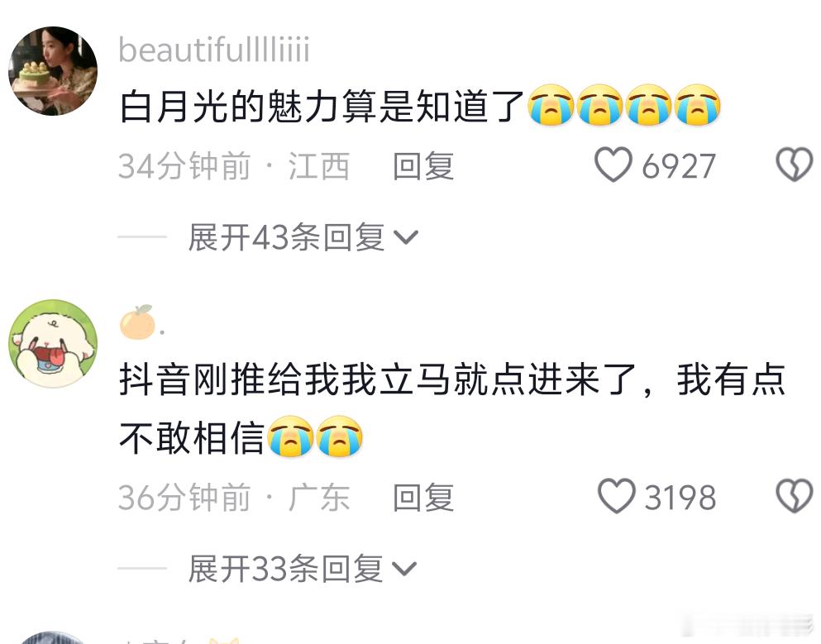Dislike the beautifulllliiii comment via broken heart
The width and height of the screenshot is (821, 644).
(795, 165)
